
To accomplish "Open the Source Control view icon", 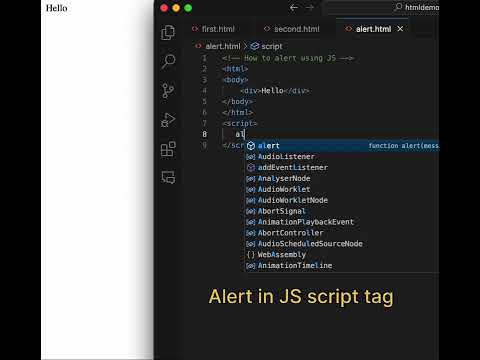I will click(168, 90).
